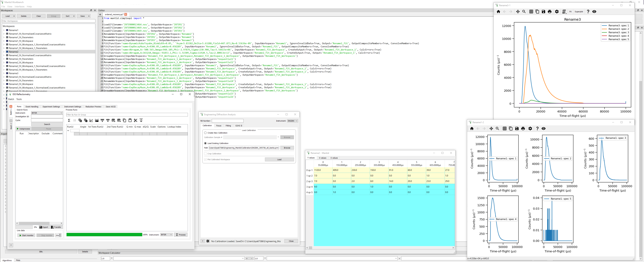644x262 pixels.
Task: Switch to the X values tab in Rename2 table
Action: (x=322, y=158)
